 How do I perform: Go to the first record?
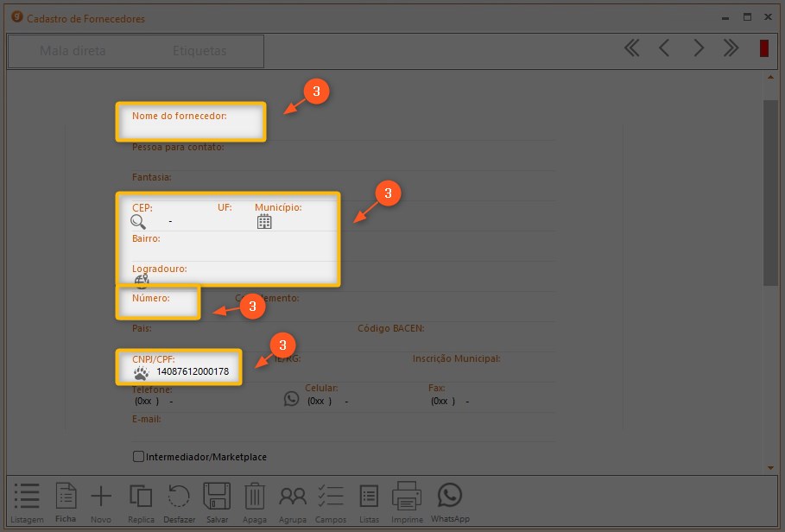(x=632, y=48)
